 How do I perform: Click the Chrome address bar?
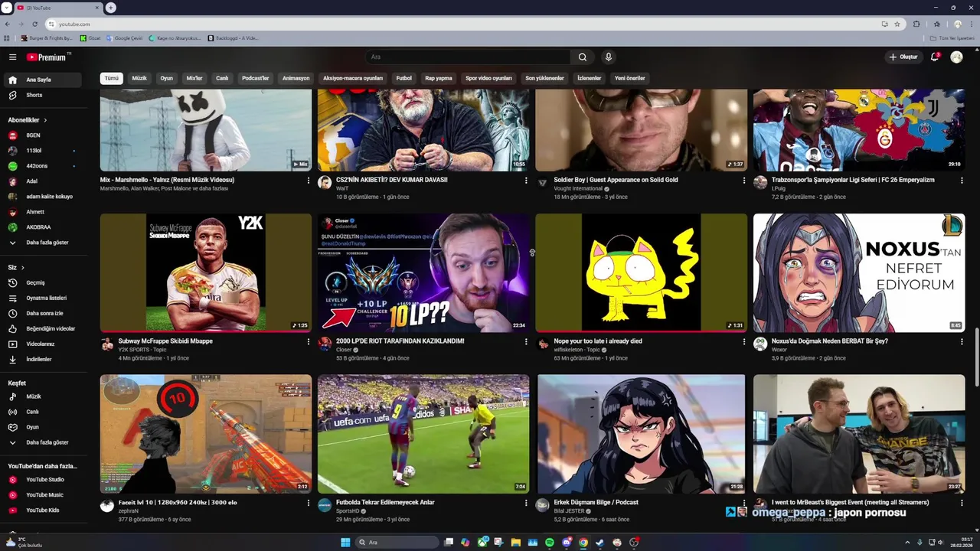459,24
